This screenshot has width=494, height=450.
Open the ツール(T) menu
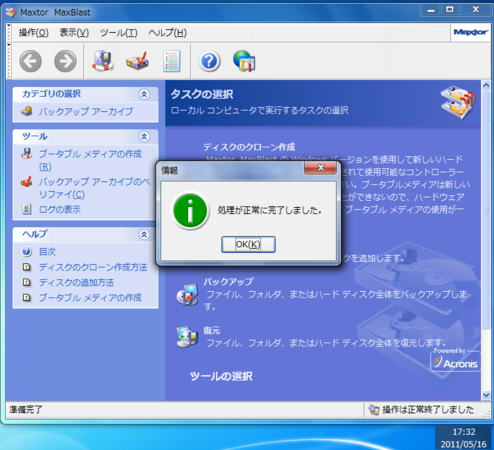coord(119,33)
